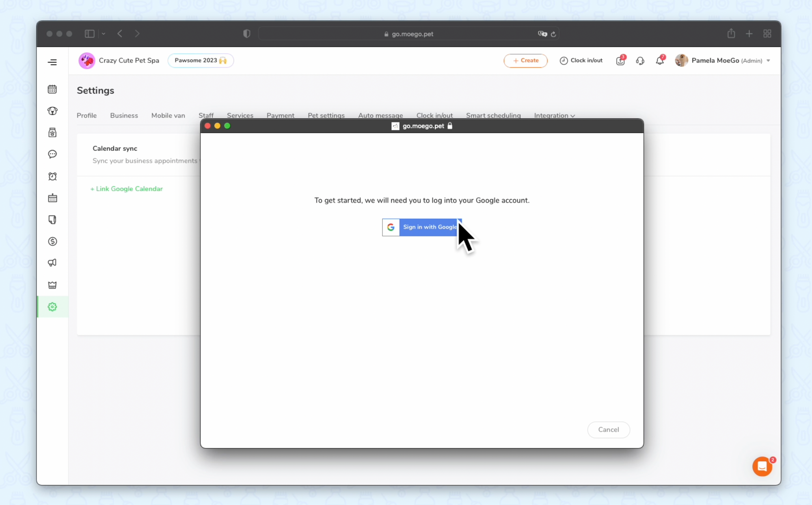Click the dog face pets icon
The image size is (812, 505).
52,111
